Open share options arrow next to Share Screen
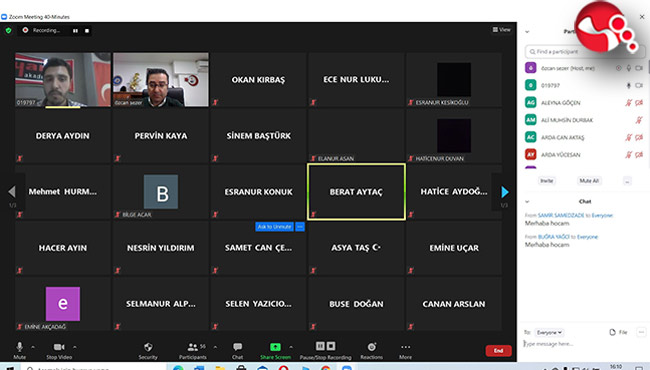The image size is (650, 370). tap(291, 347)
